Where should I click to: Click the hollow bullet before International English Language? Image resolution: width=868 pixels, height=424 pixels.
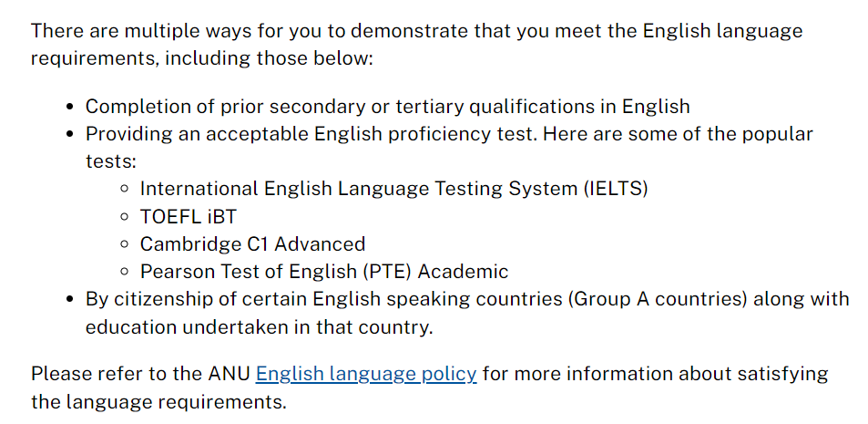125,190
